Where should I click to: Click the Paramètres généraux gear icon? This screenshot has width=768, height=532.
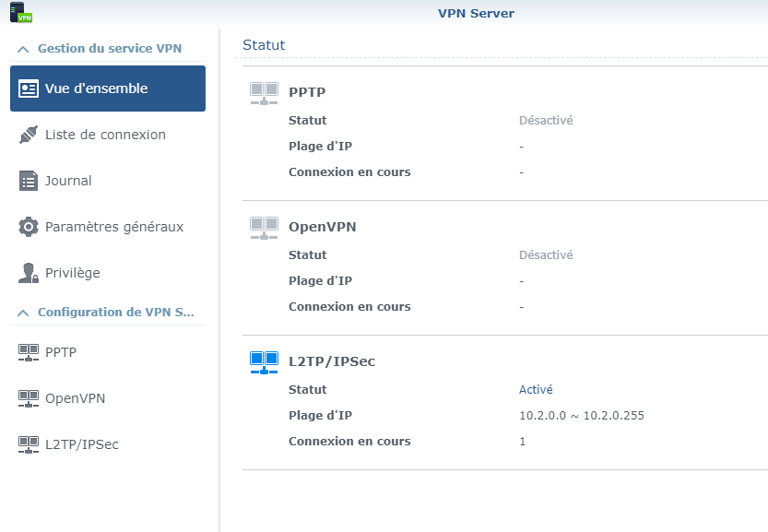click(29, 227)
